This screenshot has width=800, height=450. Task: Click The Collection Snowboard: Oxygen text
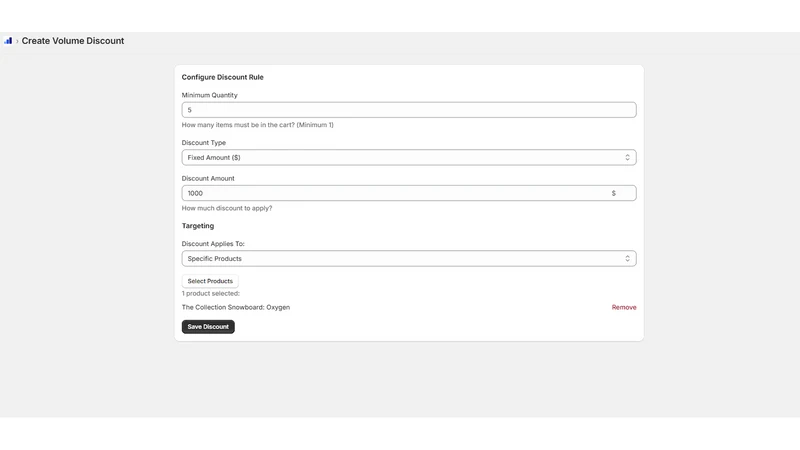(x=236, y=307)
